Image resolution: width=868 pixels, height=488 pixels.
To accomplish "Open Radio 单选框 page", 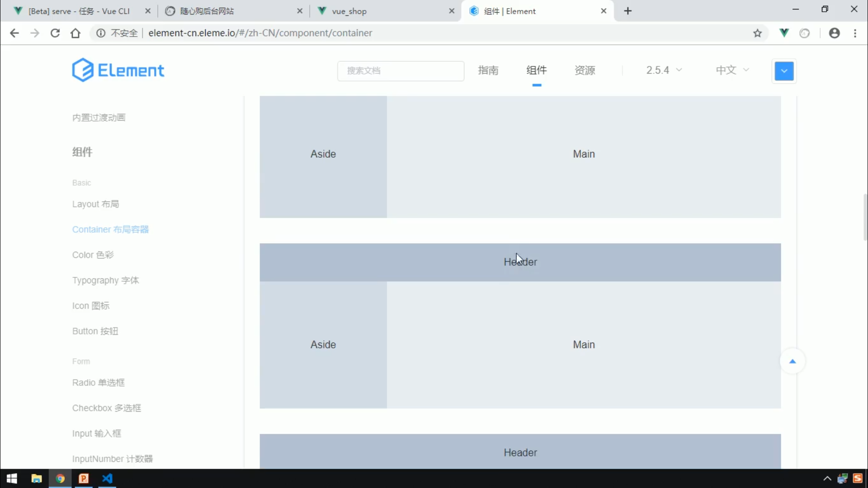I will (99, 382).
